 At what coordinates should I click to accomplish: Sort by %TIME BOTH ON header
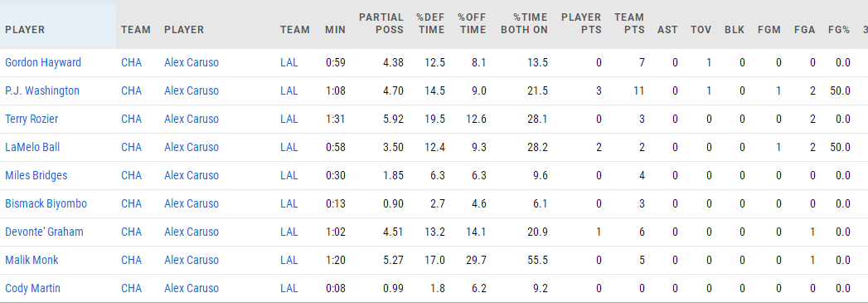click(x=524, y=24)
